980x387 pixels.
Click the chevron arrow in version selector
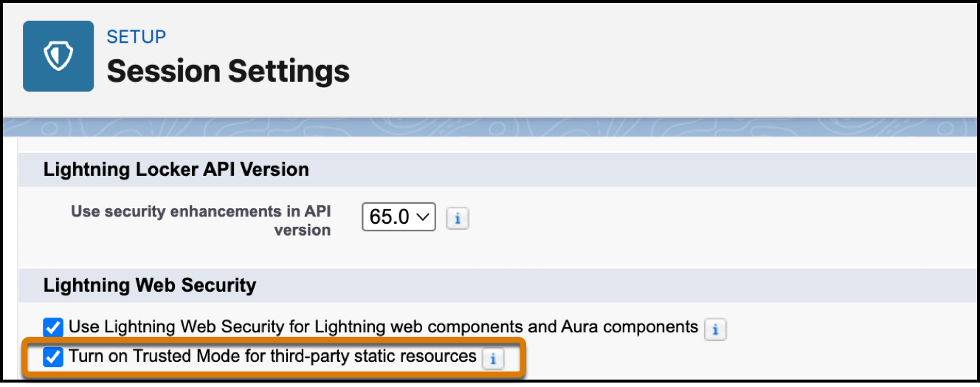[x=423, y=217]
